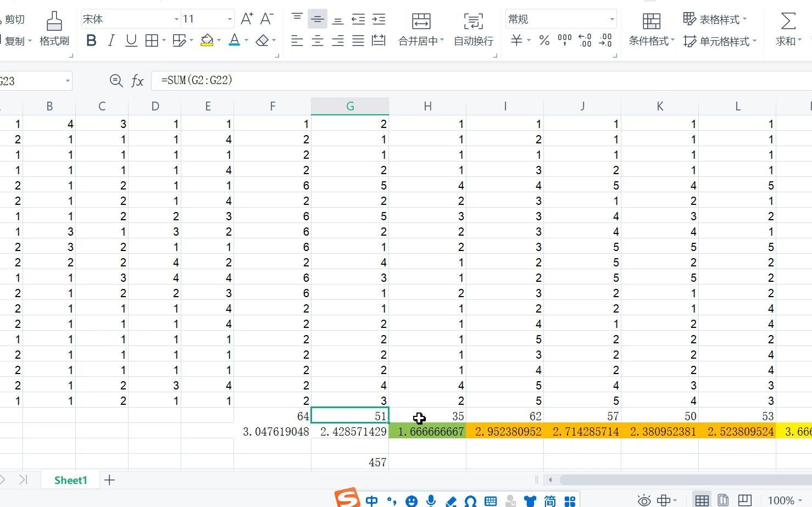Screen dimensions: 812x507
Task: Justify text alignment icon
Action: 358,41
